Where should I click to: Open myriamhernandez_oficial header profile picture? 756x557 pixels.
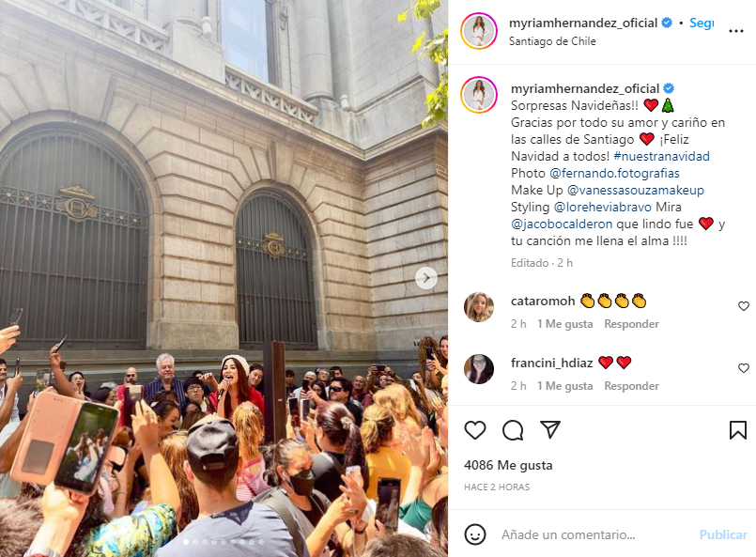click(479, 31)
